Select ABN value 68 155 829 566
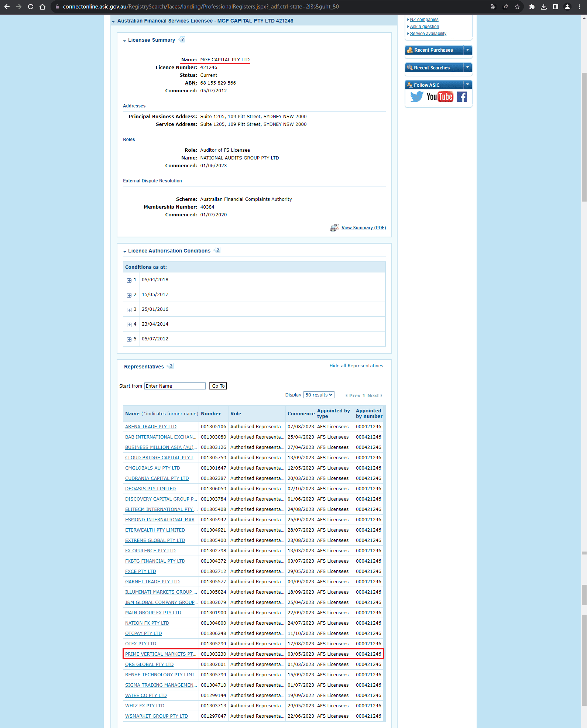587x728 pixels. 218,83
